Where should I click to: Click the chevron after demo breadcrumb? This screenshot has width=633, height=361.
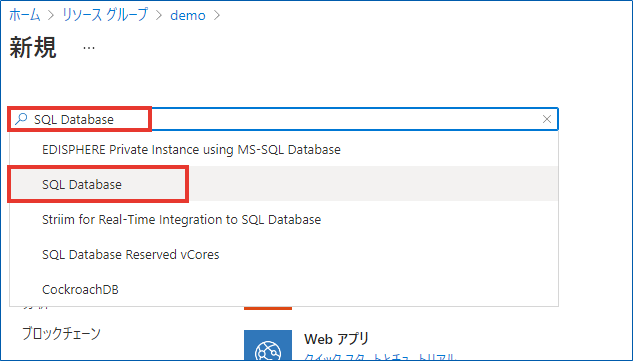(217, 15)
